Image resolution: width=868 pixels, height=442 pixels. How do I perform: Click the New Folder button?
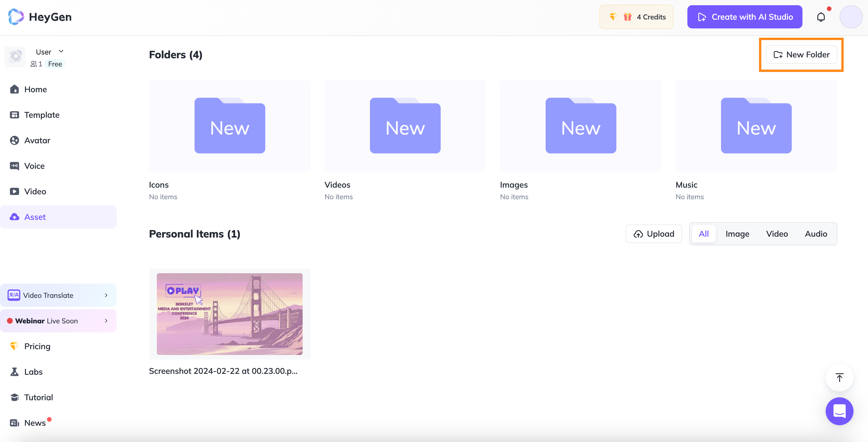[x=802, y=54]
